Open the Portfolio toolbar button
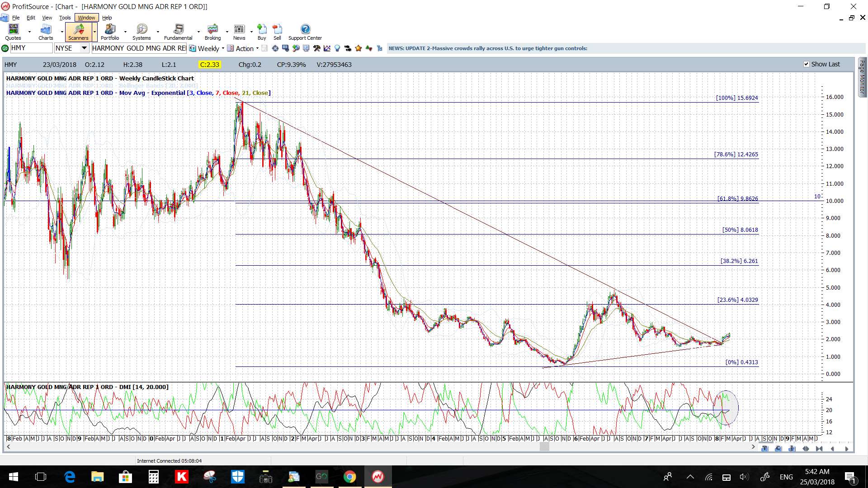Viewport: 868px width, 488px height. click(110, 32)
